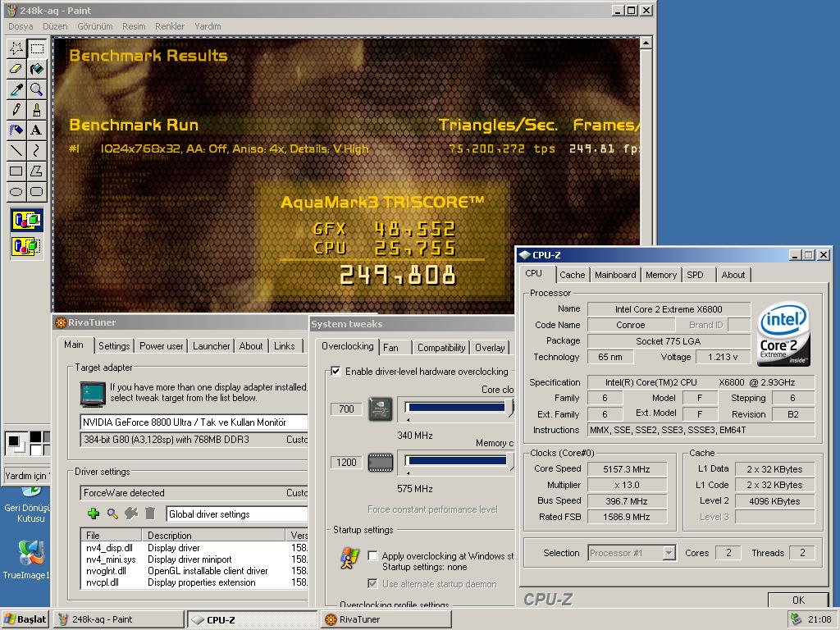The height and width of the screenshot is (630, 840).
Task: Activate the Magnifier tool in Paint
Action: tap(36, 89)
